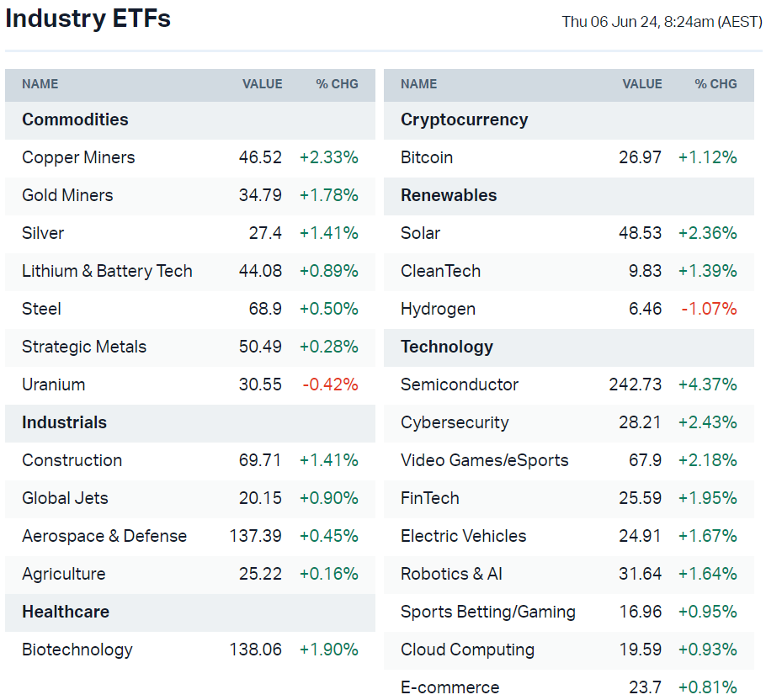The height and width of the screenshot is (700, 766).
Task: Click the Solar ETF name
Action: [x=421, y=233]
